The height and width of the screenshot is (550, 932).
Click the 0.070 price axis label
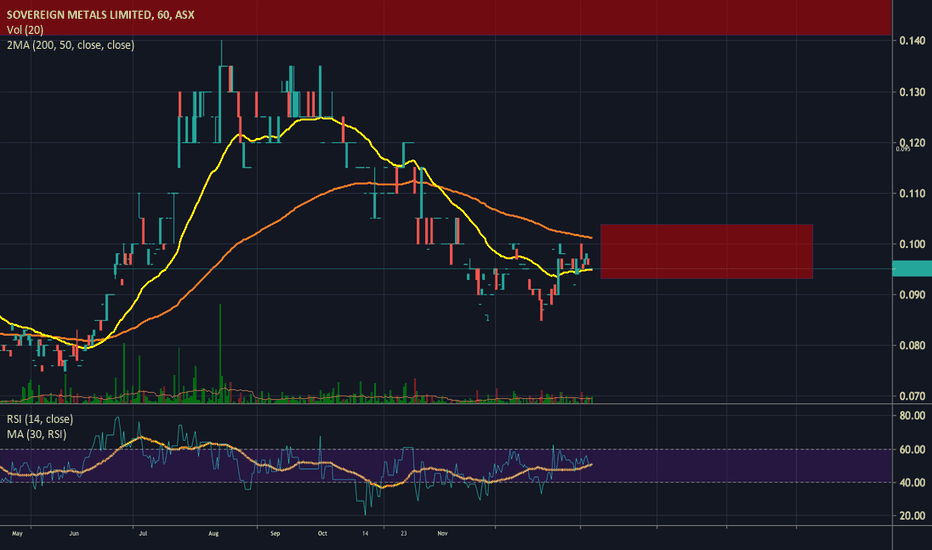[x=912, y=396]
